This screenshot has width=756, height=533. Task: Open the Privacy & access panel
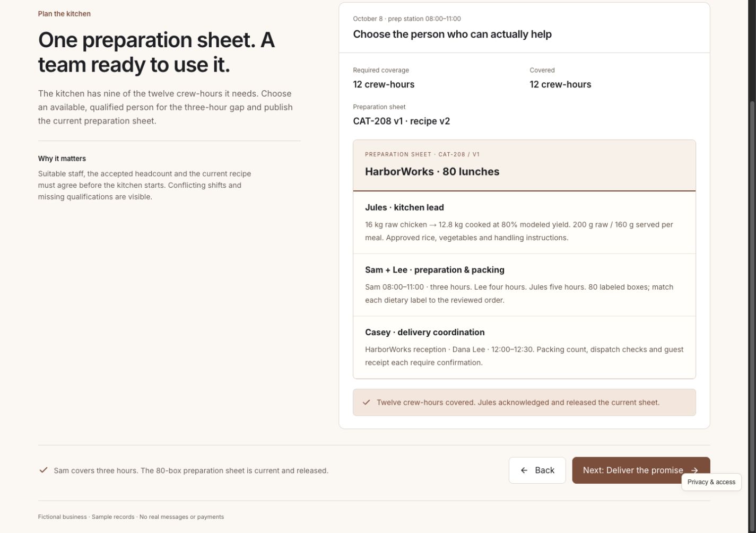pyautogui.click(x=711, y=482)
